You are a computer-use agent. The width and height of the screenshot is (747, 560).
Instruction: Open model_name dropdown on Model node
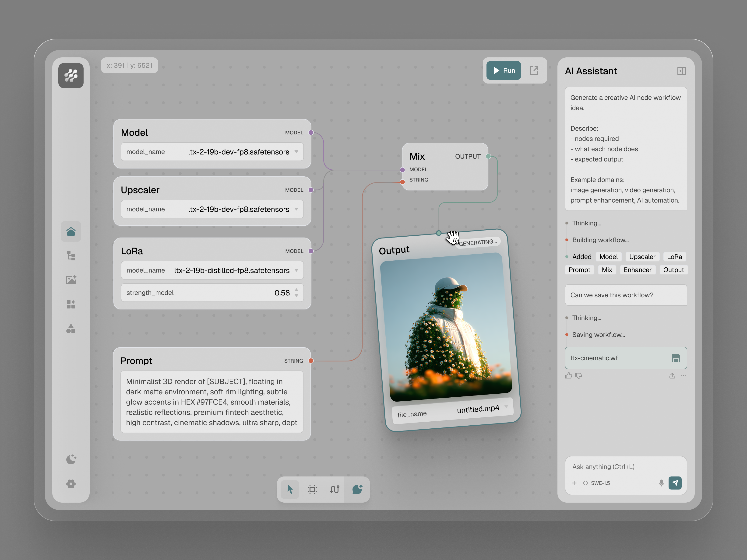(296, 152)
